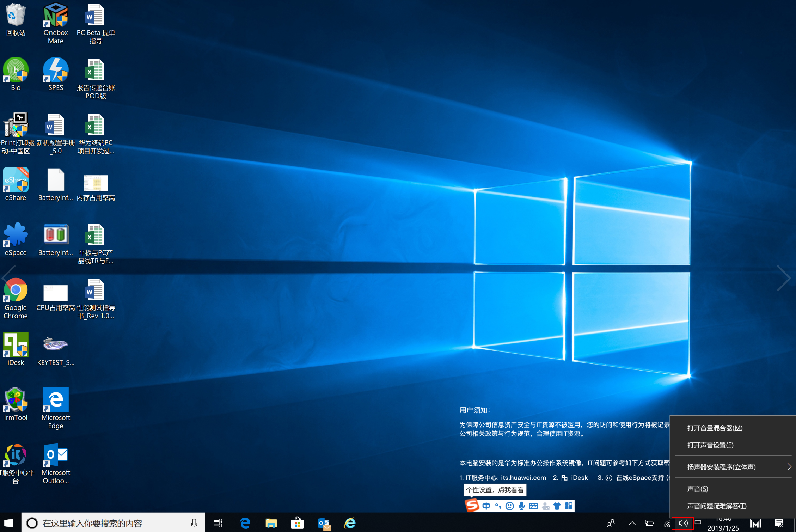This screenshot has height=532, width=796.
Task: Toggle Sogou punctuation mode button
Action: [498, 506]
